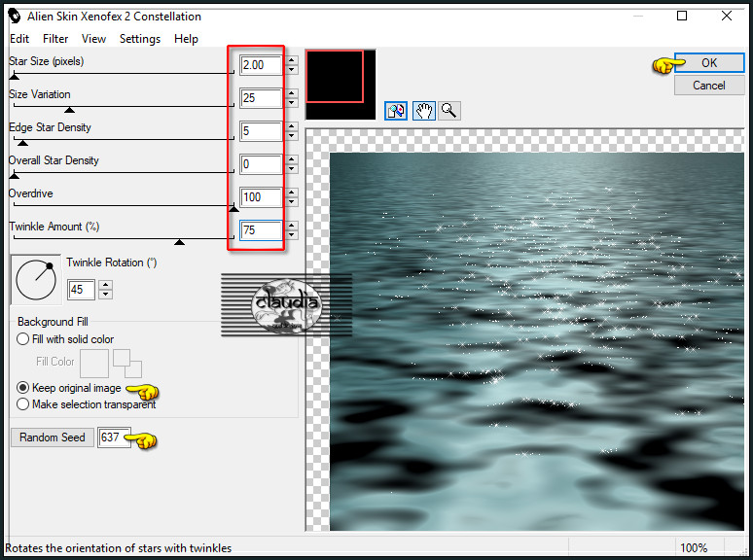Screen dimensions: 753x560
Task: Decrease Overdrive with down arrow
Action: click(x=292, y=202)
